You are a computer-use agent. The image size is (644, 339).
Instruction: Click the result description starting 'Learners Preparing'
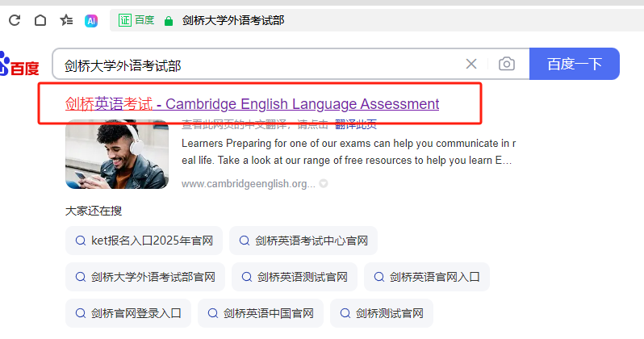coord(349,152)
